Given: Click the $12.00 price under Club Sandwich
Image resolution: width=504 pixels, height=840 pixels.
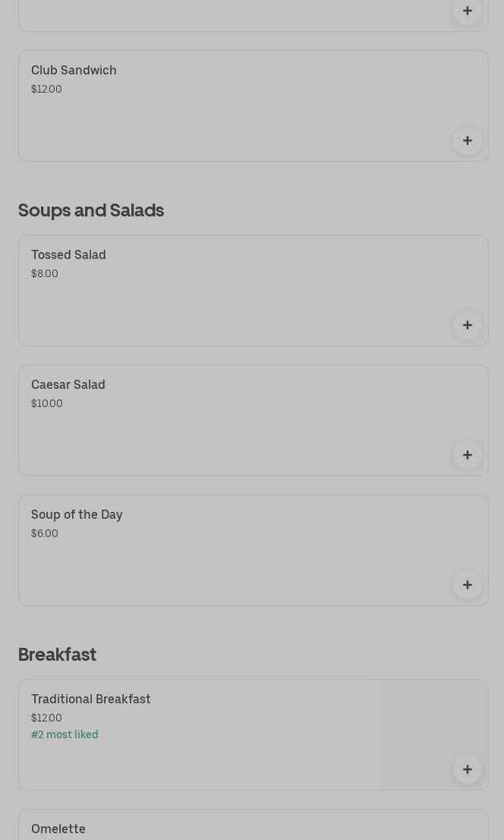Looking at the screenshot, I should pyautogui.click(x=46, y=89).
